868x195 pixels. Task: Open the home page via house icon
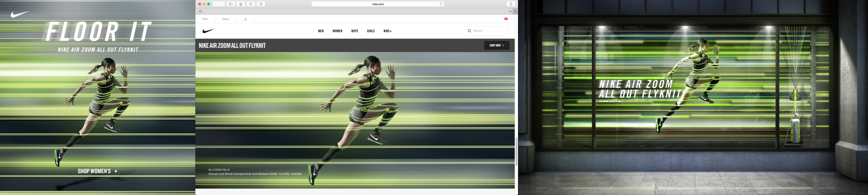241,4
